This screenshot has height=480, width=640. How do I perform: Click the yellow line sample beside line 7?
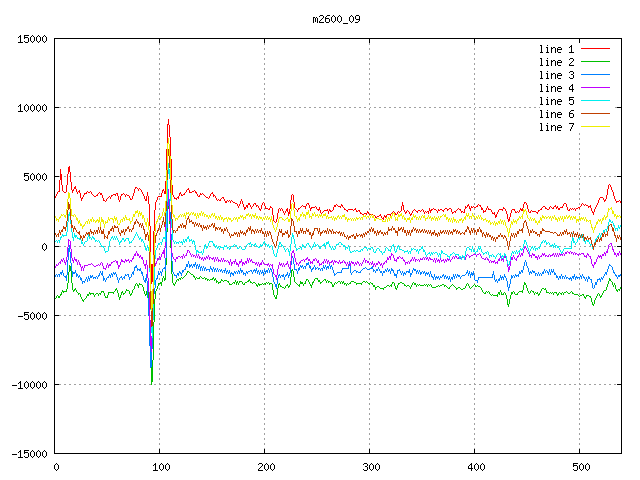[x=596, y=127]
